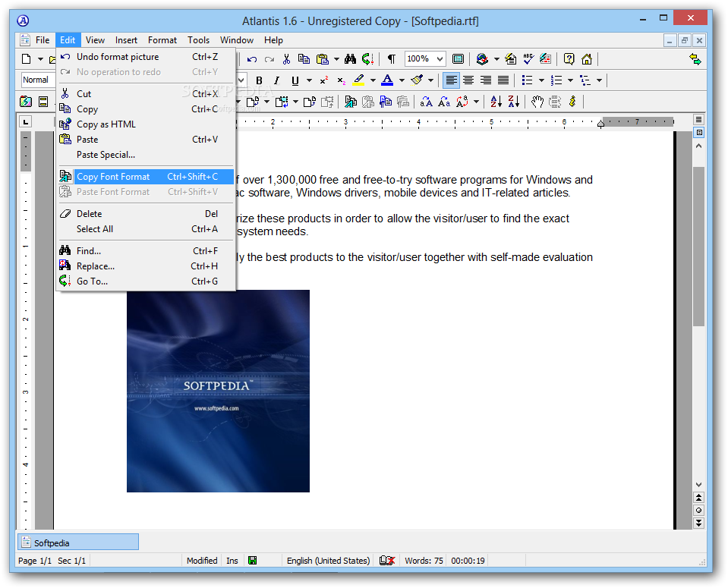Click the Undo toolbar icon

click(x=252, y=59)
